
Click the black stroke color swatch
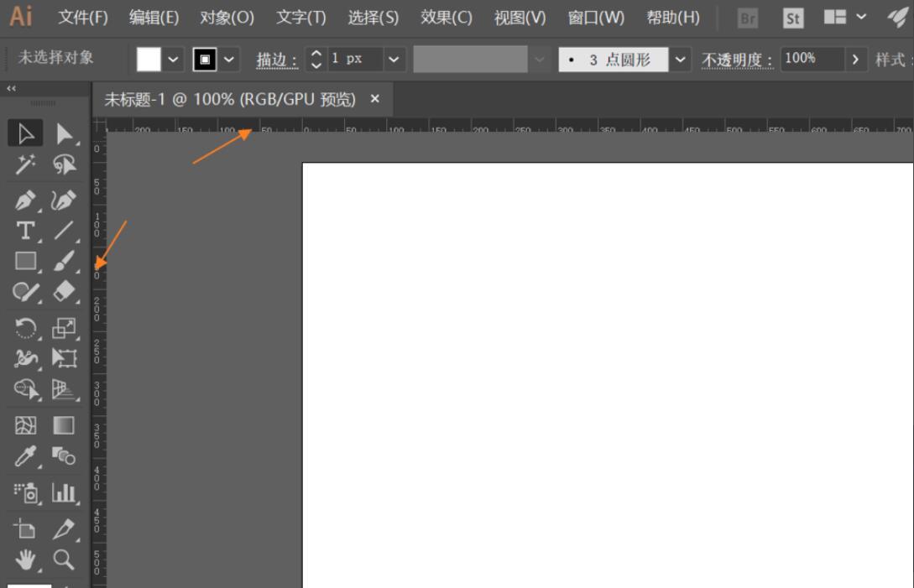(205, 59)
